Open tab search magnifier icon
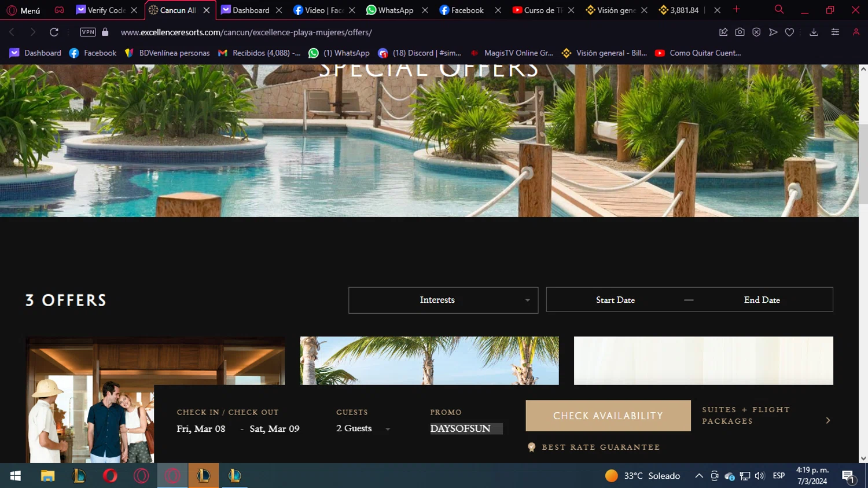 (779, 10)
